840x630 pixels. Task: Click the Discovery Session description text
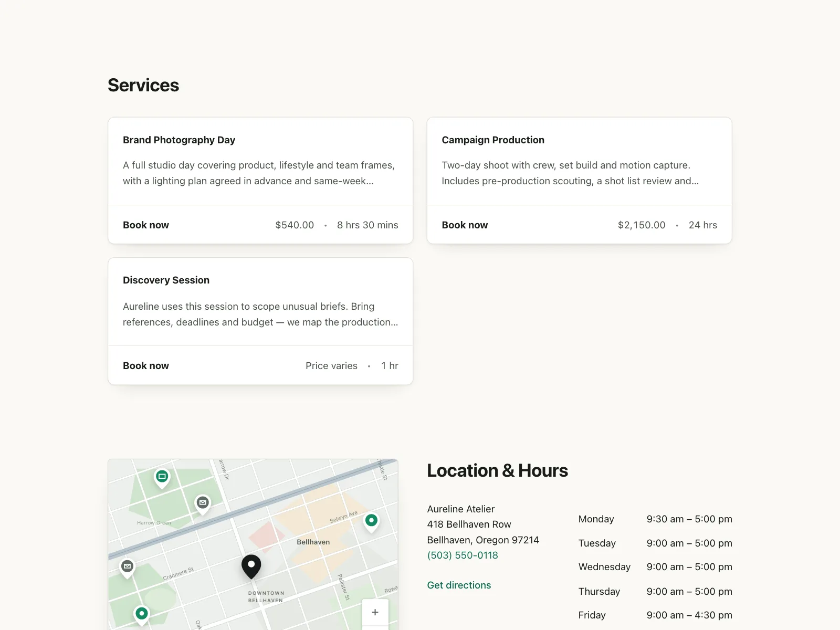(x=260, y=314)
